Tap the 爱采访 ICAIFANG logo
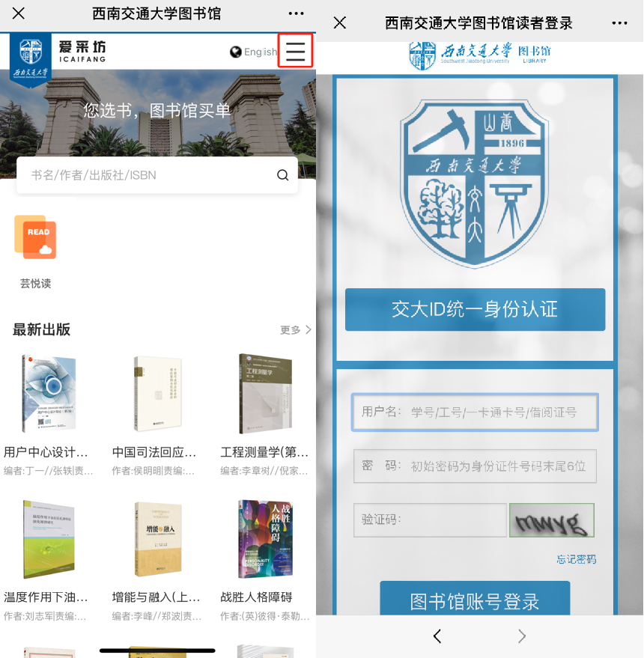The width and height of the screenshot is (644, 658). [x=82, y=51]
